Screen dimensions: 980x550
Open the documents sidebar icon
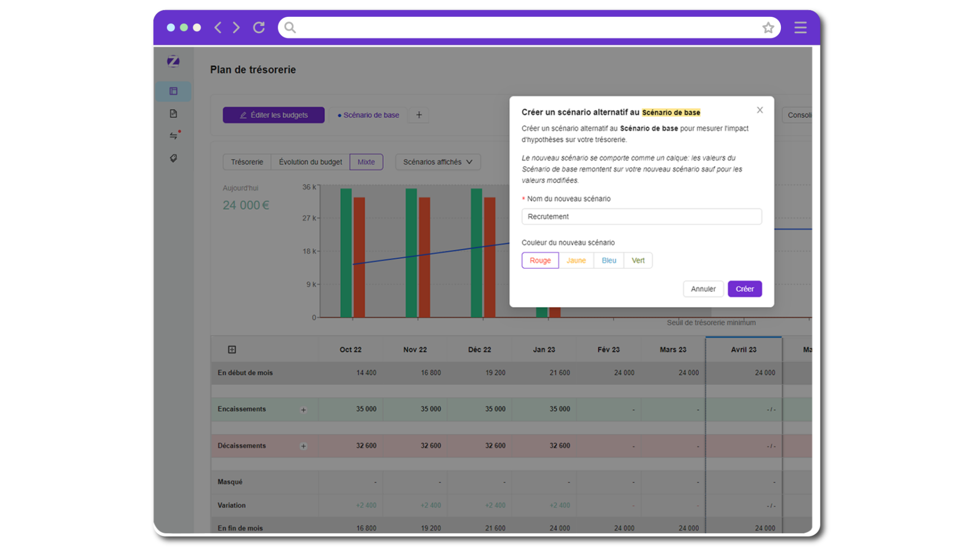coord(174,114)
